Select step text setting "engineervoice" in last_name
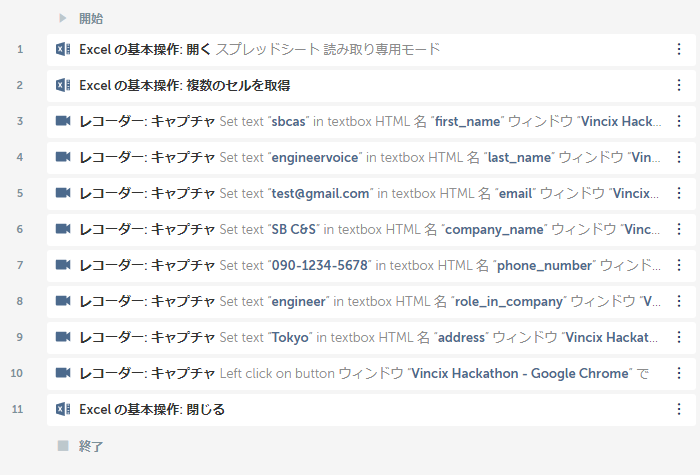The height and width of the screenshot is (475, 700). (x=370, y=158)
